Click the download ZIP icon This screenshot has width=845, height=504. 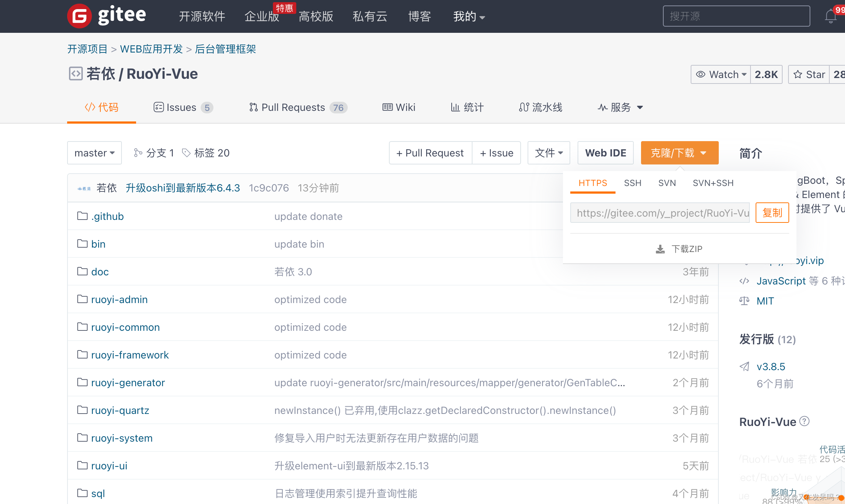[660, 249]
